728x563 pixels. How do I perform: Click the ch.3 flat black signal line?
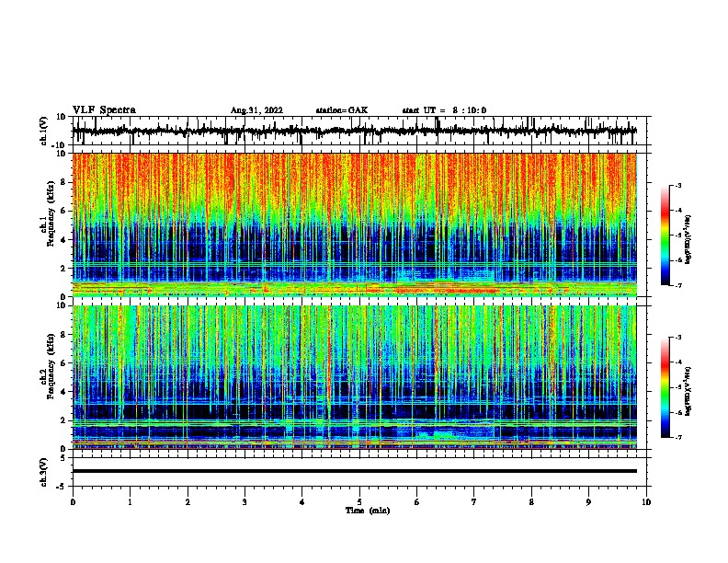[x=355, y=471]
